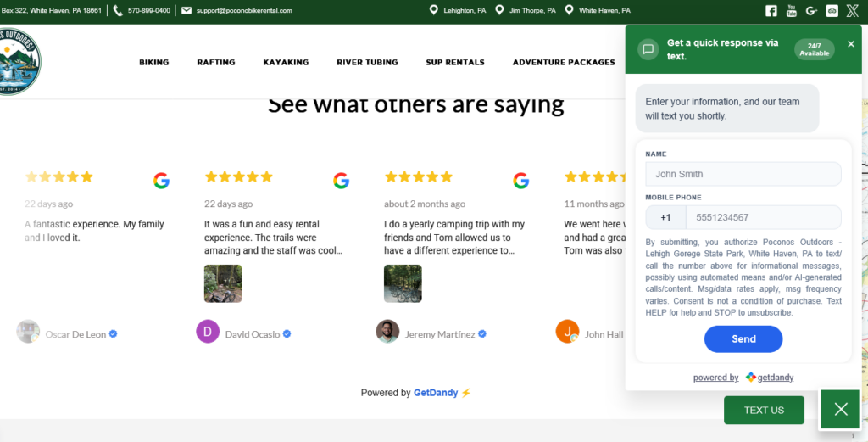Image resolution: width=868 pixels, height=442 pixels.
Task: Click map pin icon beside White Haven, PA
Action: (x=569, y=10)
